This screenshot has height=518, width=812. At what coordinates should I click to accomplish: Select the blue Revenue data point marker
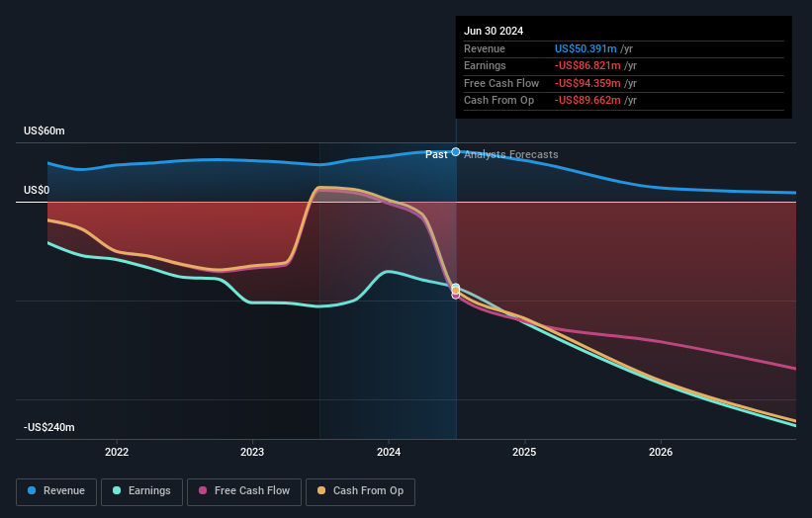pyautogui.click(x=456, y=151)
